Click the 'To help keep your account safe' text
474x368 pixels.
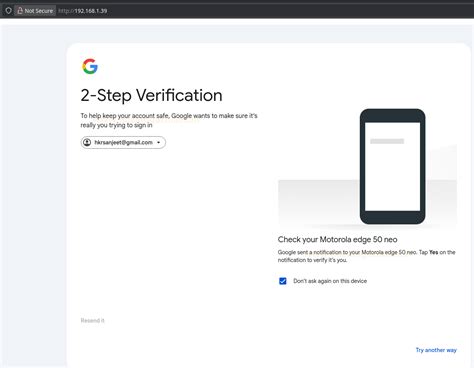point(169,120)
